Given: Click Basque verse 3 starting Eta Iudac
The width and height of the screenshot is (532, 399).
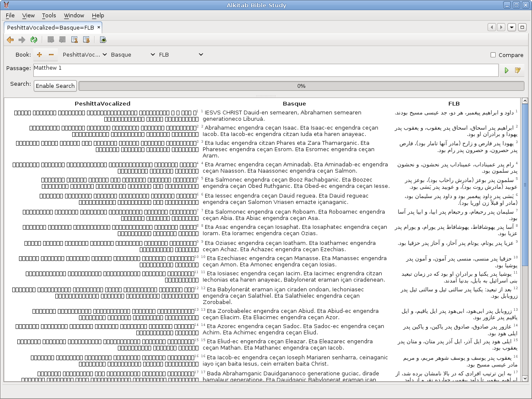Looking at the screenshot, I should (288, 149).
